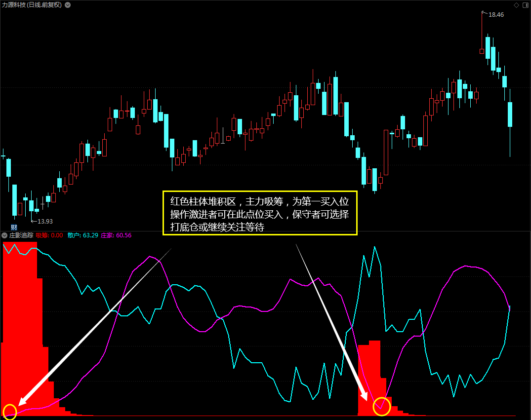
Task: Click the 庄影追踪 indicator name
Action: (x=21, y=235)
